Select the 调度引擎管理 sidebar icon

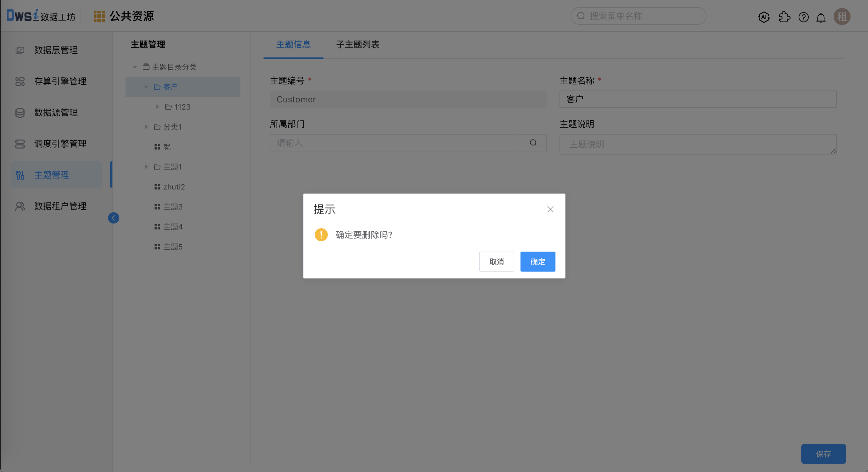pos(20,144)
